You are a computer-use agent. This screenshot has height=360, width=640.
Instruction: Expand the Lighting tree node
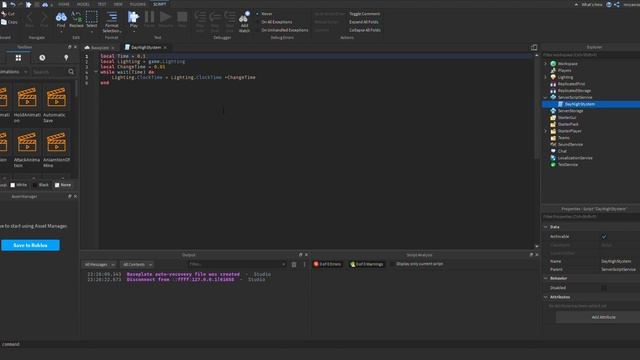(546, 77)
